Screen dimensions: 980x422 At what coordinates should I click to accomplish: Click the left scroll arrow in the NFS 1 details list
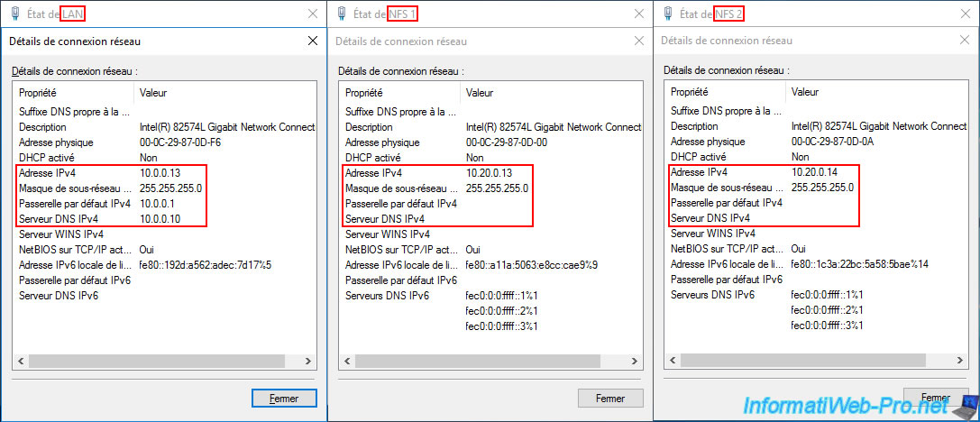347,362
